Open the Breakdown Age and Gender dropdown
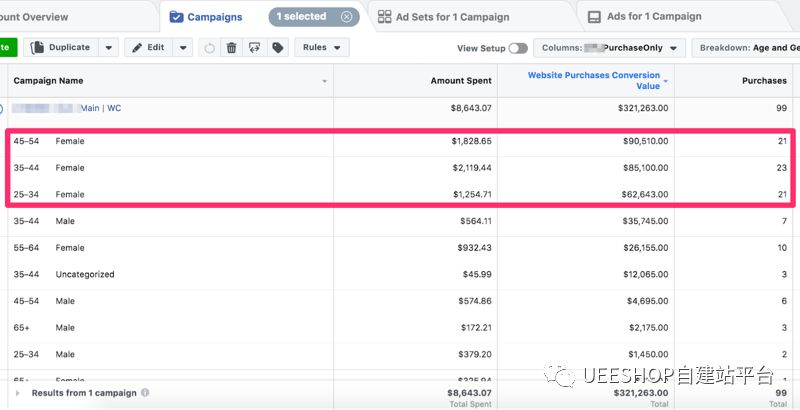 click(745, 48)
